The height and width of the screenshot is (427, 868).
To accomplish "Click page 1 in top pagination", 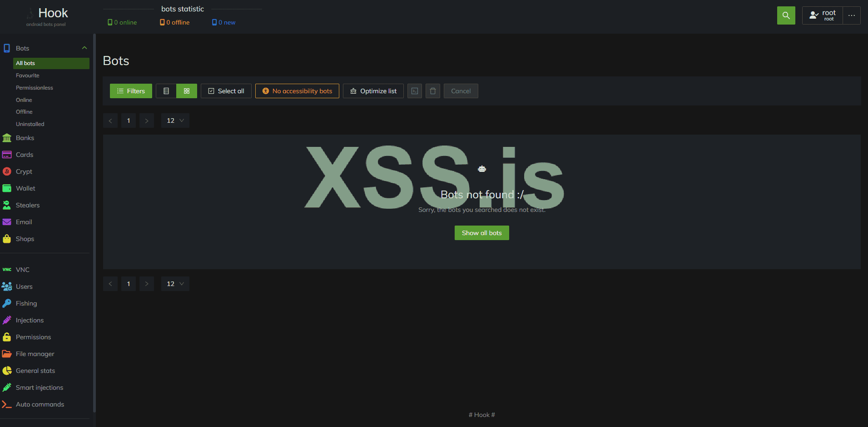I will pos(129,121).
